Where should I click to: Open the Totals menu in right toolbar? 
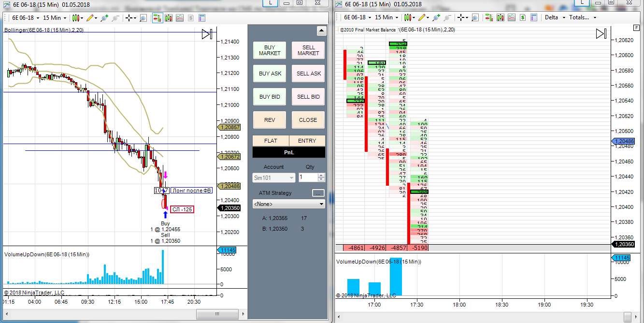pyautogui.click(x=583, y=17)
